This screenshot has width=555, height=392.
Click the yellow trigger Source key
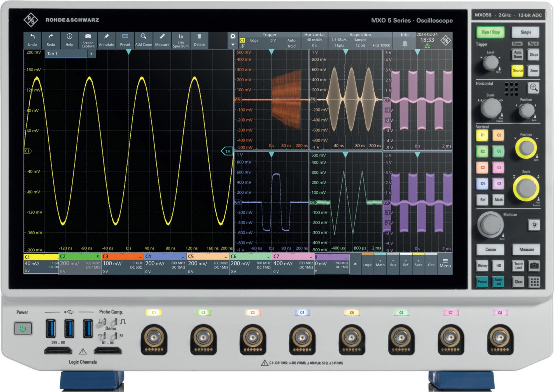point(517,71)
